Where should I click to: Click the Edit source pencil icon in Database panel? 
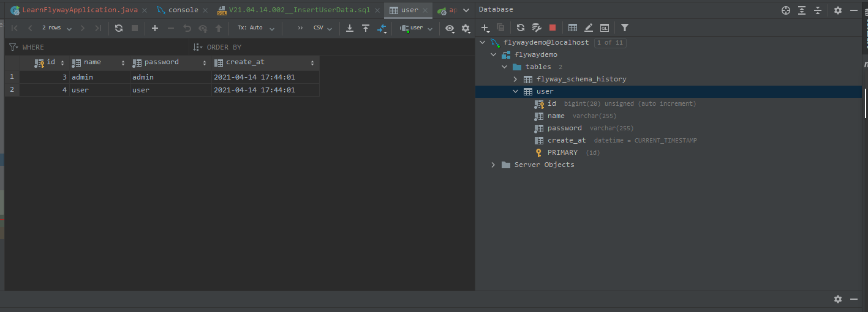589,28
